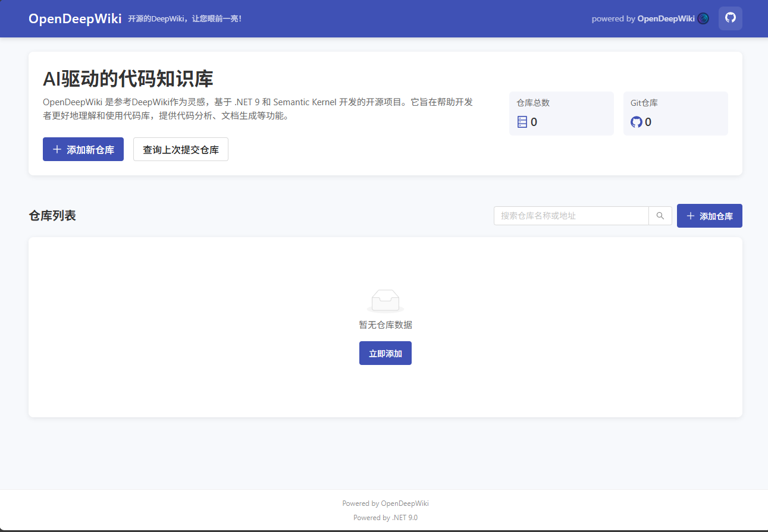Click the magnifier search icon

click(x=660, y=216)
